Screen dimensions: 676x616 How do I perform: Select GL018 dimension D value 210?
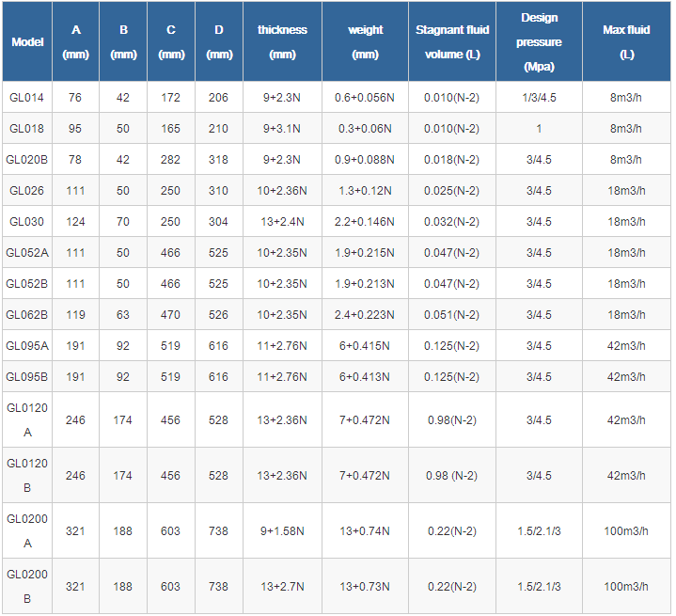coord(218,129)
